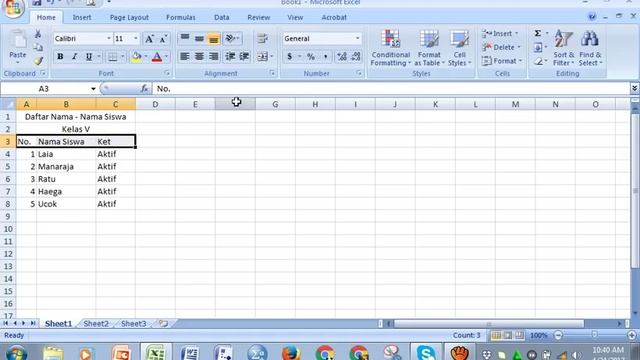Apply Accounting dollar number format
This screenshot has height=360, width=640.
289,57
